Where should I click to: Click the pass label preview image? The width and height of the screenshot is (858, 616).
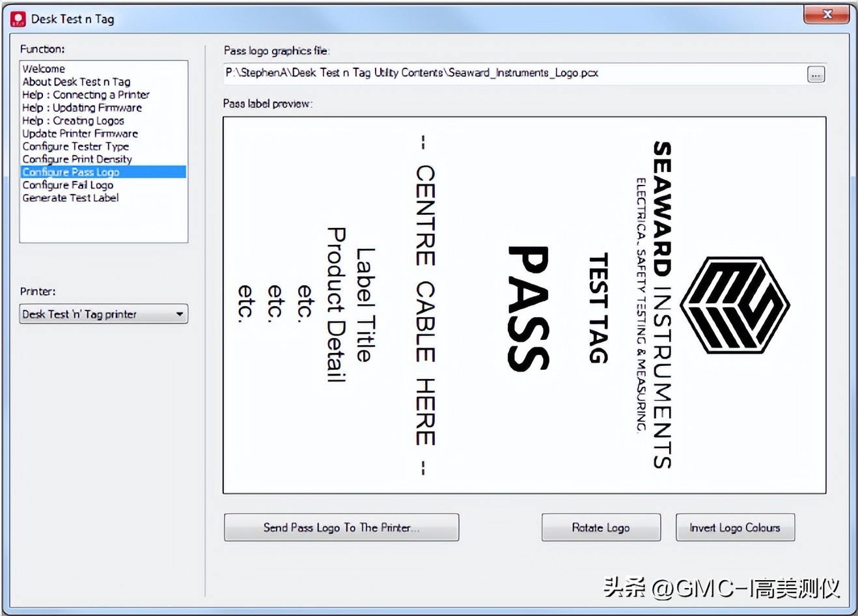pos(524,305)
